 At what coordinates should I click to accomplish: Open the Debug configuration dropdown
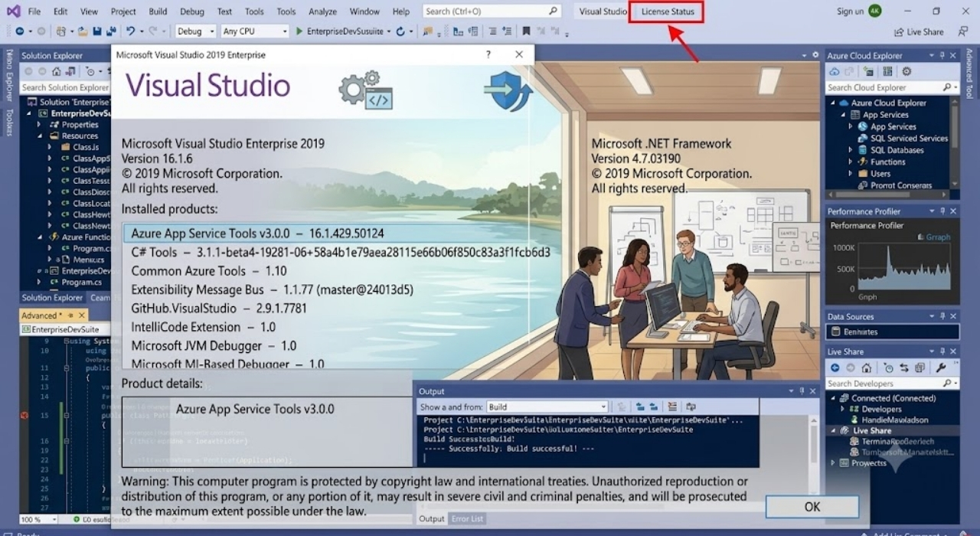pyautogui.click(x=196, y=31)
